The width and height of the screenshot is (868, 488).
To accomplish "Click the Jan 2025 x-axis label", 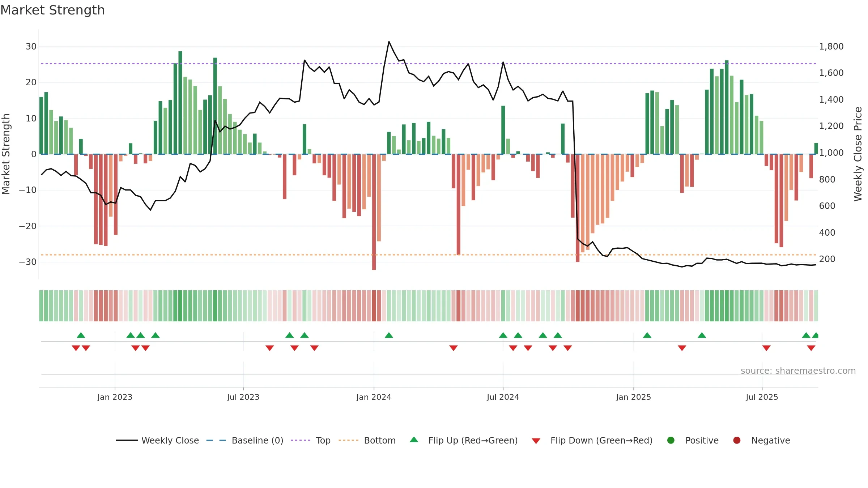I will pos(634,397).
